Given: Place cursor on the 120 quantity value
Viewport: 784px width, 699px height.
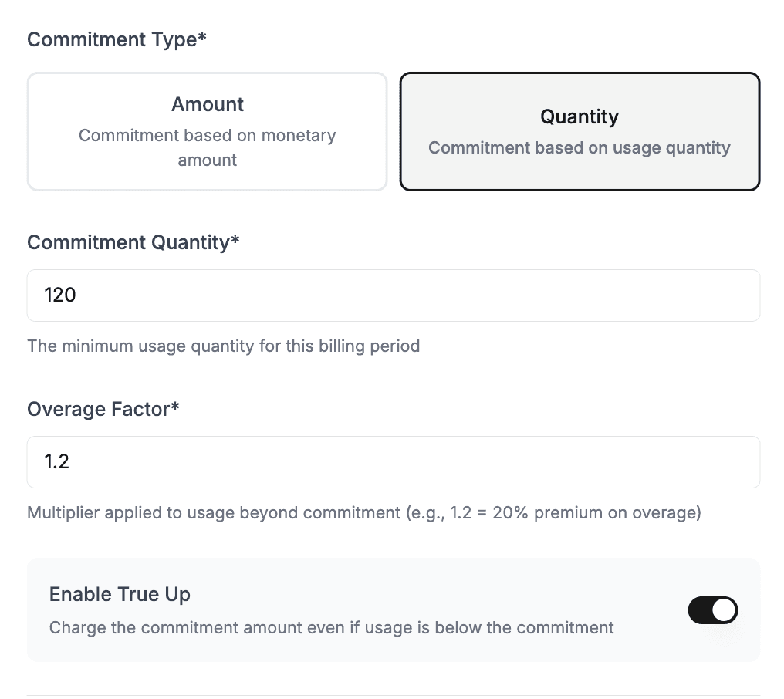Looking at the screenshot, I should pos(60,295).
